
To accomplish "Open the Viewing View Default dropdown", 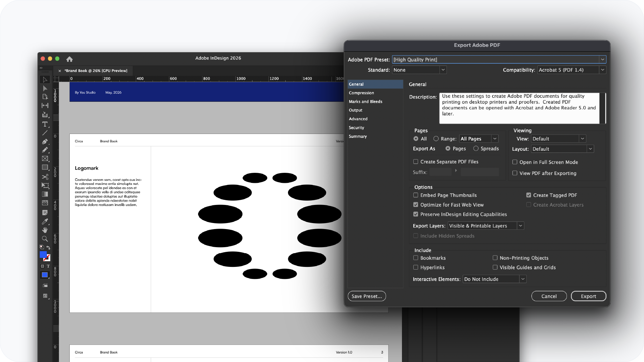I will [559, 139].
